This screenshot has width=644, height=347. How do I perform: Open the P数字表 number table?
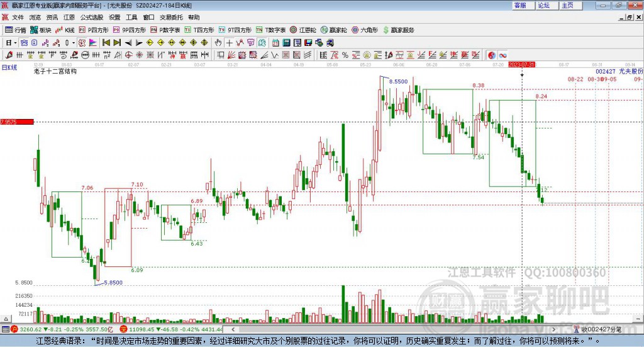(165, 30)
